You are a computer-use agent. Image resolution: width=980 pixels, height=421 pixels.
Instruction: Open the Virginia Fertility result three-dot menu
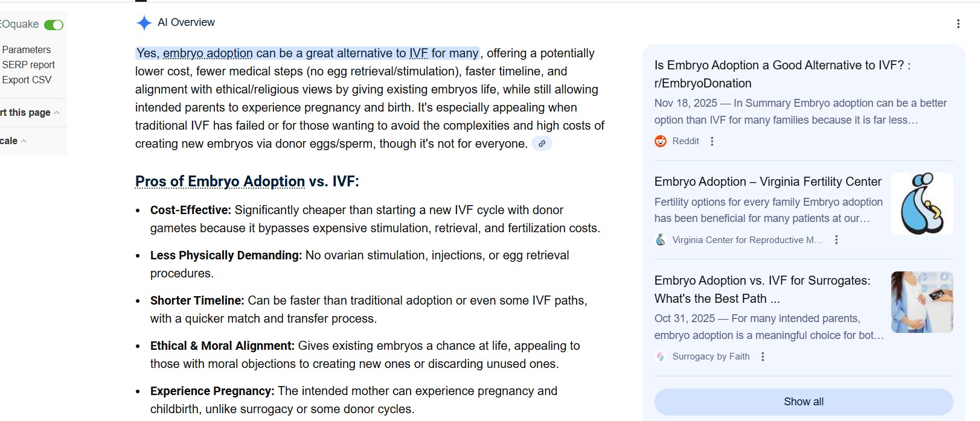(x=836, y=240)
